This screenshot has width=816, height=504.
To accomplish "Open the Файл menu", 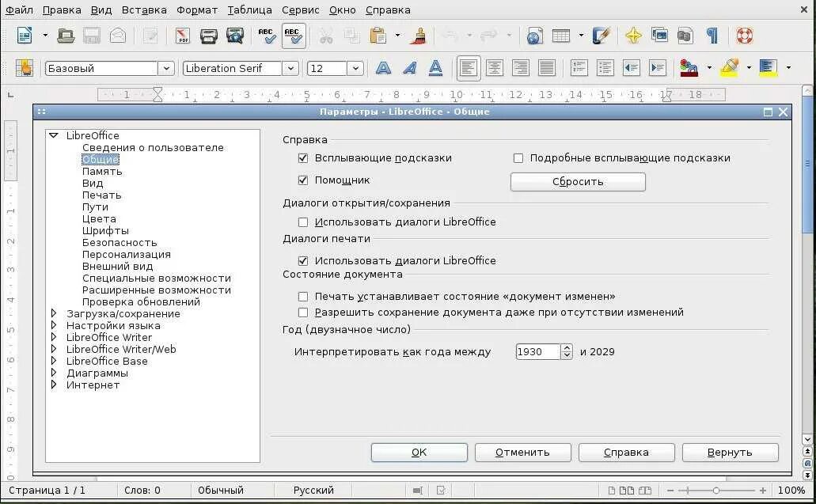I will pos(19,9).
